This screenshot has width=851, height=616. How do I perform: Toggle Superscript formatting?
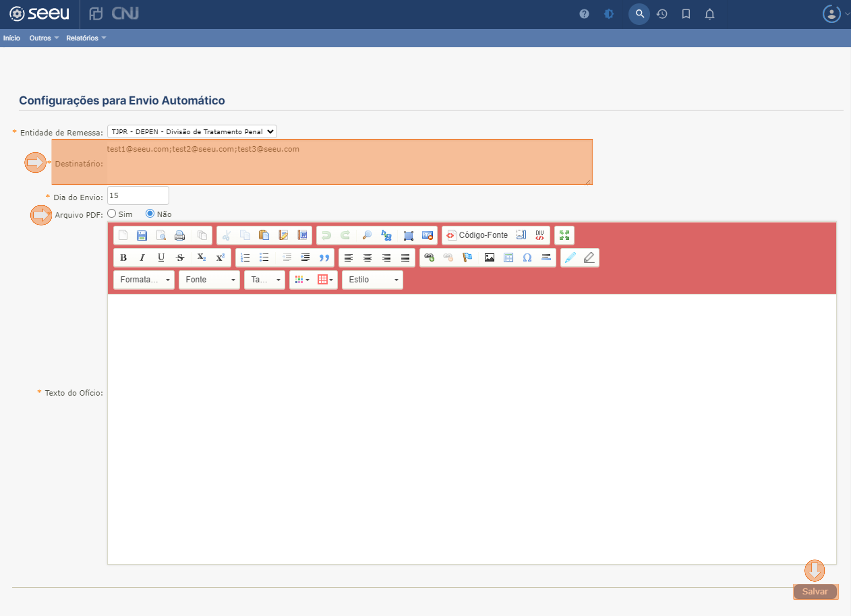tap(220, 258)
